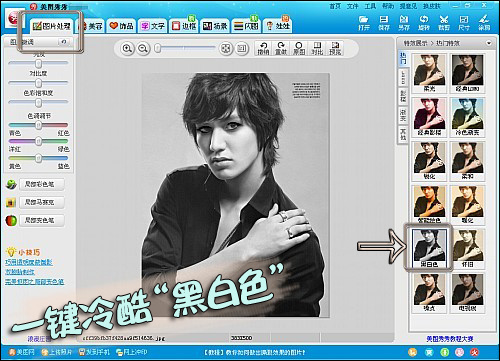Click the 对比度 contrast slider handle

coord(39,83)
